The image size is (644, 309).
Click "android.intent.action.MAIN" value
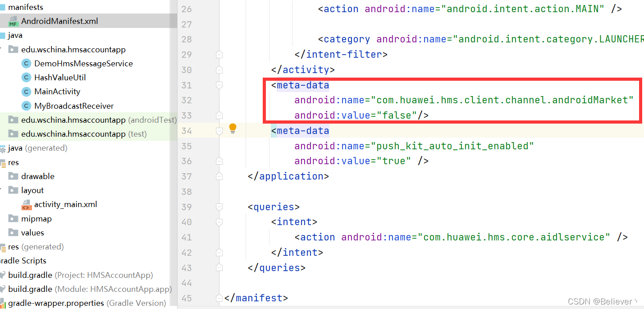tap(523, 9)
